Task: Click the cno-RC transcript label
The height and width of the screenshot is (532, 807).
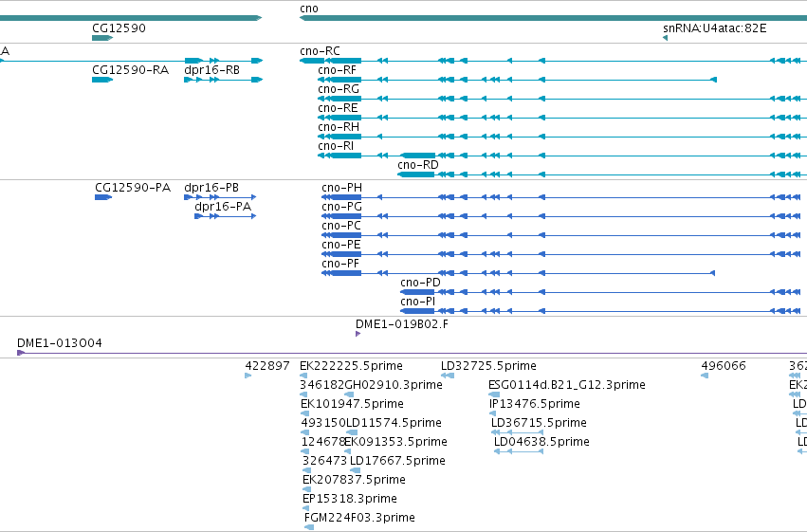Action: click(320, 51)
